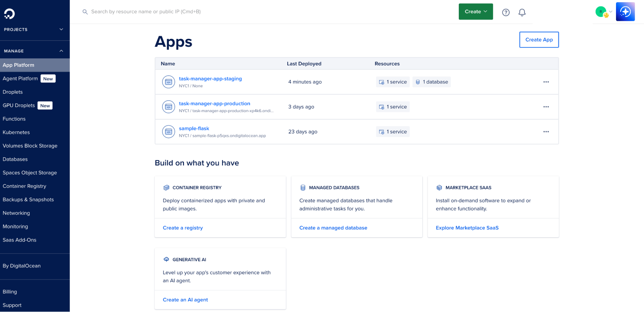Select App Platform in sidebar
The width and height of the screenshot is (644, 312).
(x=35, y=65)
